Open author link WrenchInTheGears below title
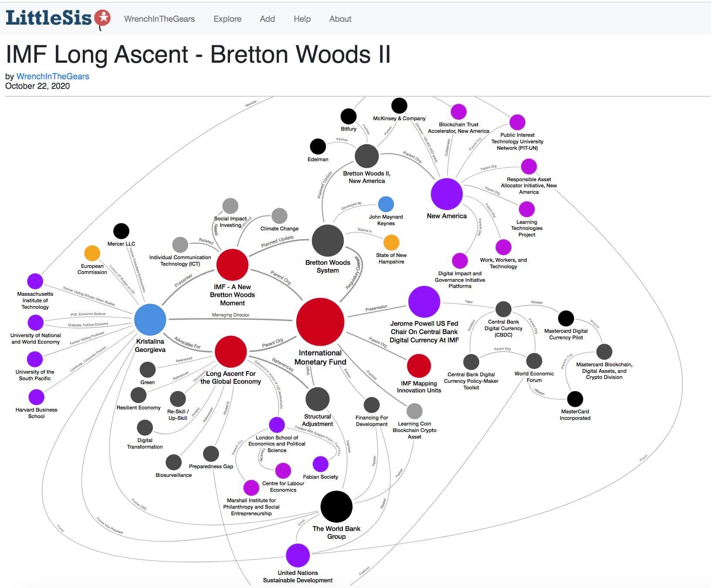The width and height of the screenshot is (711, 588). [53, 76]
